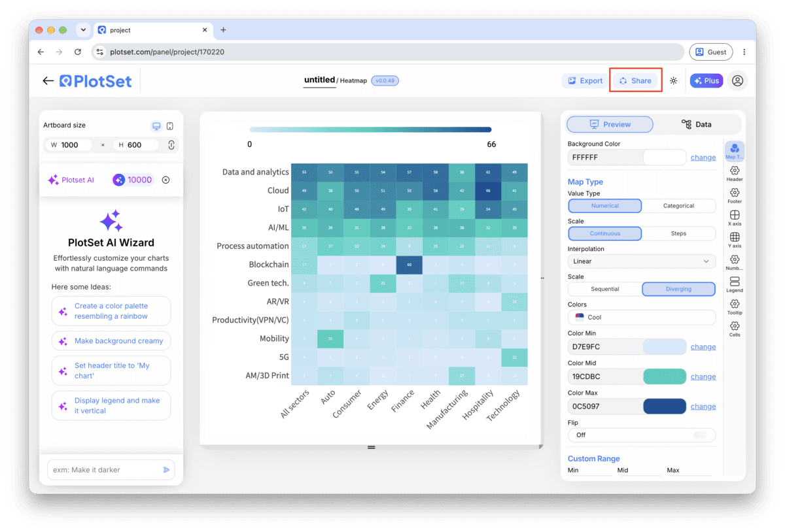The width and height of the screenshot is (785, 532).
Task: Click change link for Background Color
Action: [x=703, y=158]
